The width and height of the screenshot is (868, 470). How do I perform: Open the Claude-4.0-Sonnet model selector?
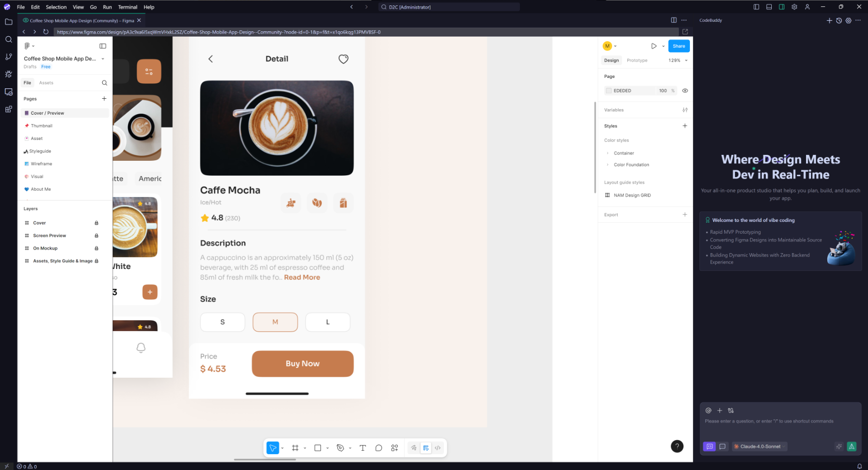760,447
